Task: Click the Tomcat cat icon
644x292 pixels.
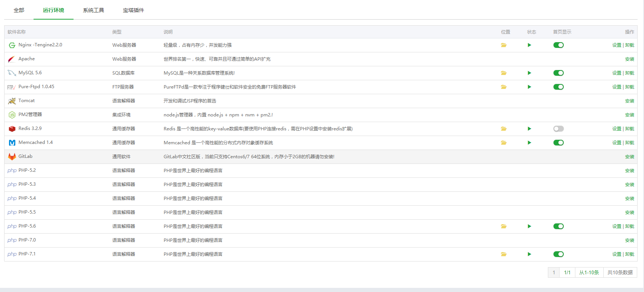Action: click(x=12, y=101)
